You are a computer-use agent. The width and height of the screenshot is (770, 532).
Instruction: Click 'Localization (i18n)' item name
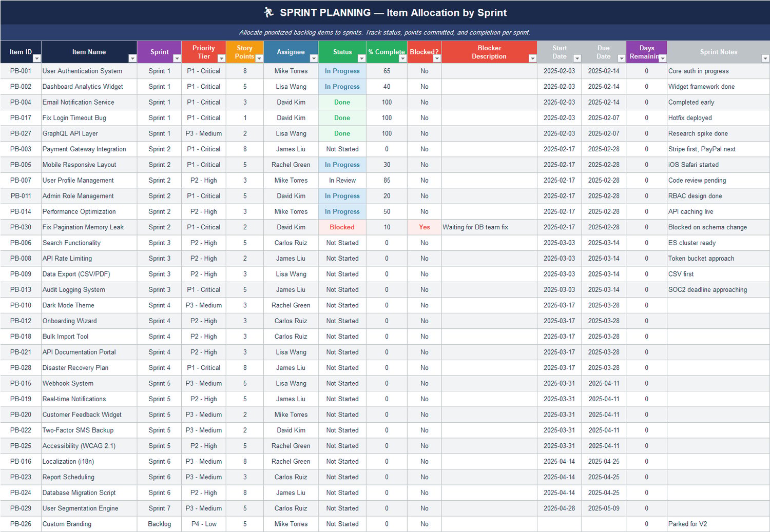89,461
